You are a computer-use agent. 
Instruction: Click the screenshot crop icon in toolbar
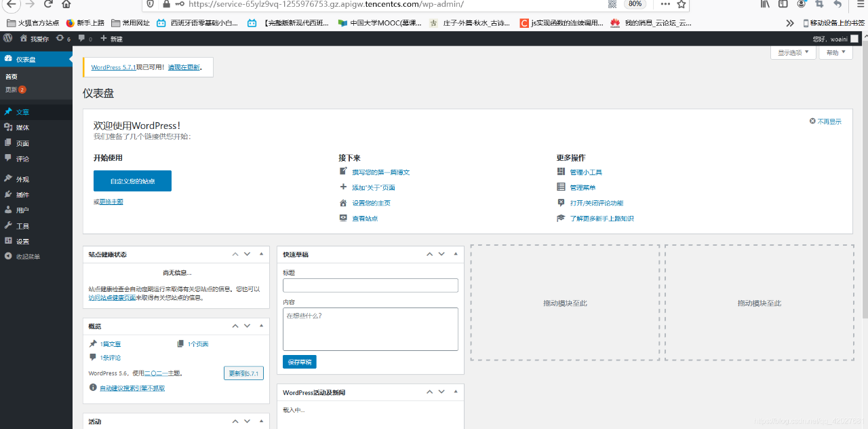(820, 4)
